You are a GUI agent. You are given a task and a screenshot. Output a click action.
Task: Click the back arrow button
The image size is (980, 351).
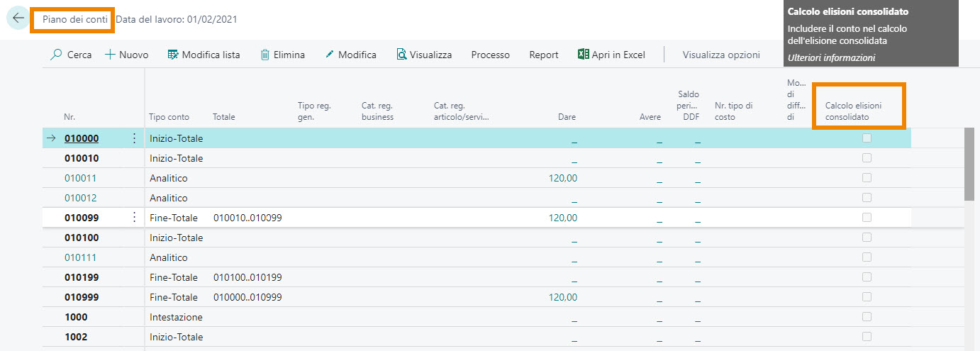[x=18, y=18]
